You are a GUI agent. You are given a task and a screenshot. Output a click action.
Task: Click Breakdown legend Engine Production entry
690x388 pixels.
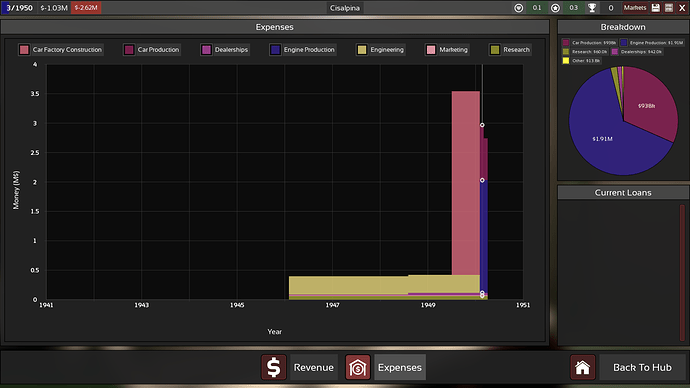point(652,43)
